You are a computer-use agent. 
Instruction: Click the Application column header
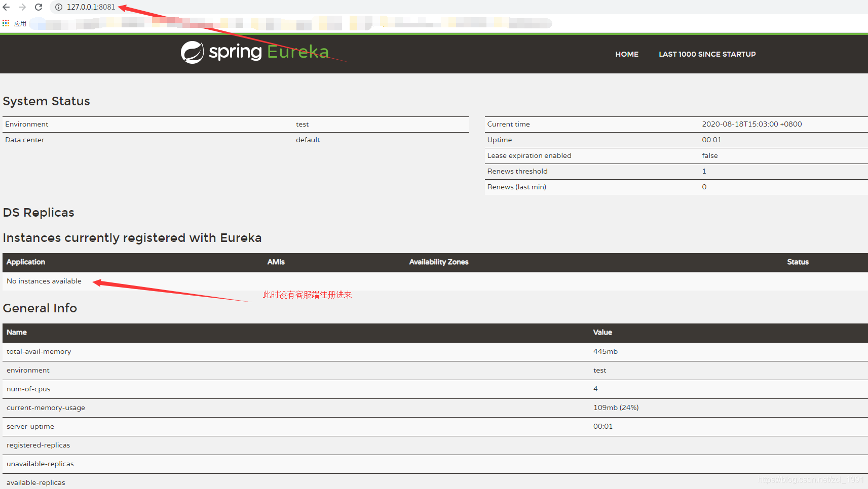(26, 262)
